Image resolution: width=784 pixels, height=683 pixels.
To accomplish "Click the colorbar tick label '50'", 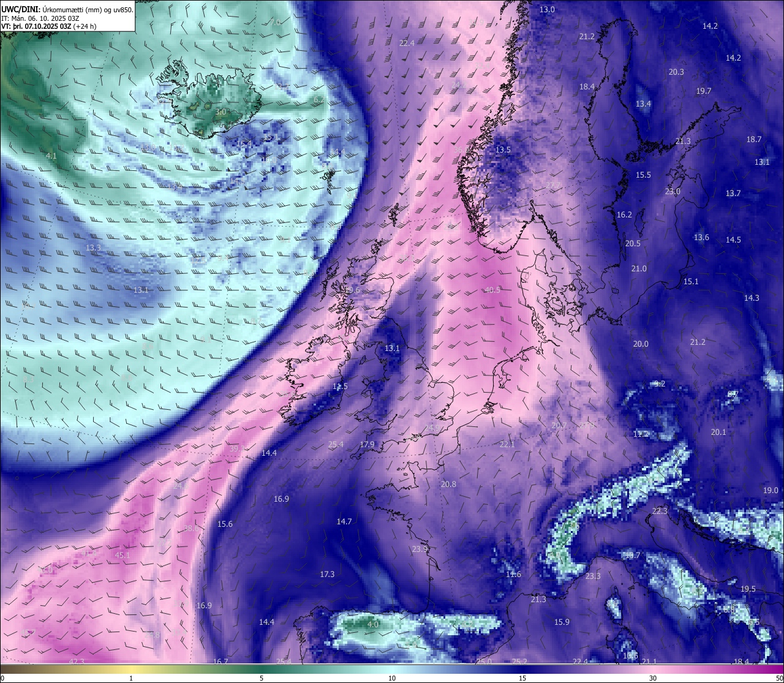I will [x=778, y=678].
